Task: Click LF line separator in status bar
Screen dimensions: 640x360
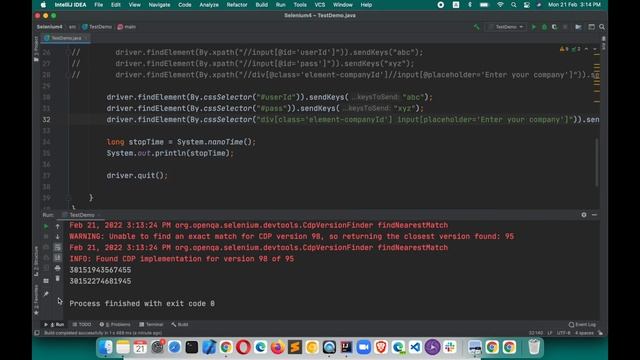Action: click(550, 333)
